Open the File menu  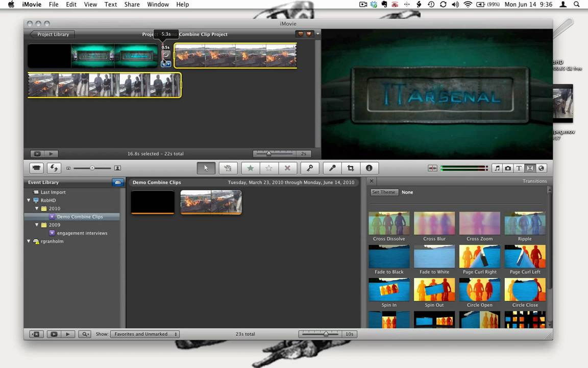[x=54, y=5]
